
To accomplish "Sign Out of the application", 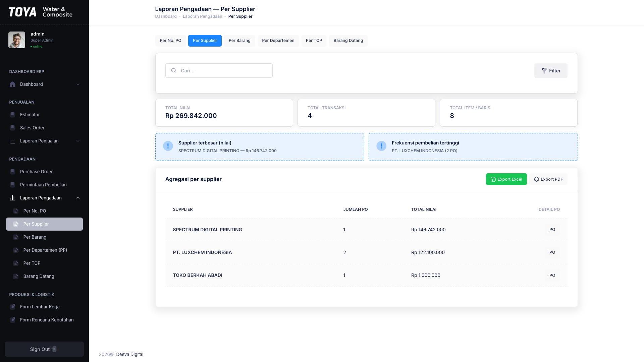I will (44, 349).
